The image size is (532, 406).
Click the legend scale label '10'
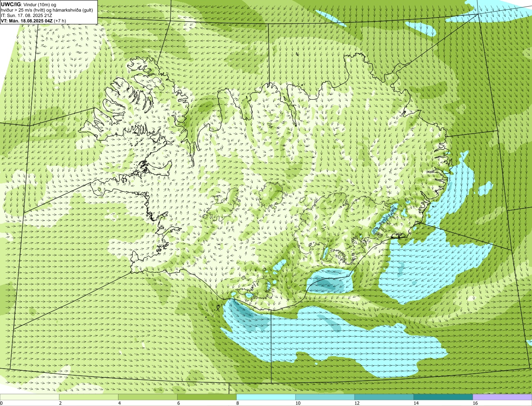[298, 403]
